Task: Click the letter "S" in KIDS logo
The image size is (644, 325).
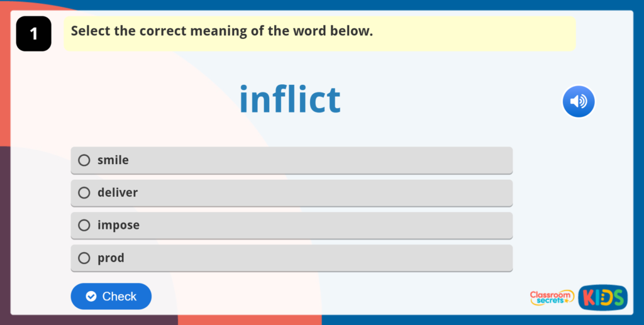Action: [618, 298]
